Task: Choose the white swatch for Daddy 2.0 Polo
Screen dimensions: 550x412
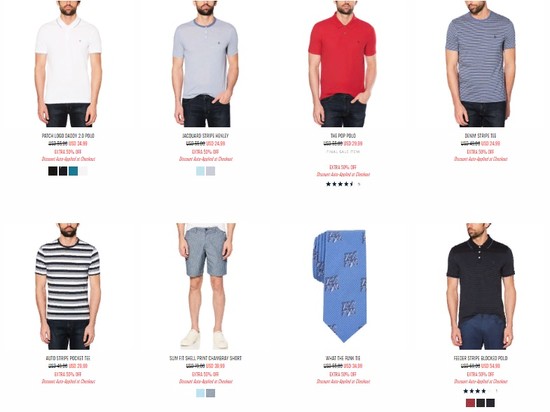Action: pyautogui.click(x=83, y=171)
